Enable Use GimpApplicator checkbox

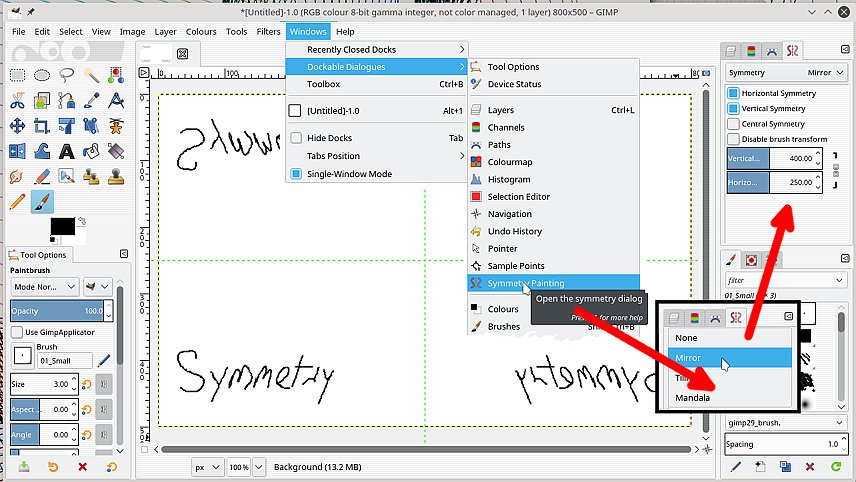[17, 332]
